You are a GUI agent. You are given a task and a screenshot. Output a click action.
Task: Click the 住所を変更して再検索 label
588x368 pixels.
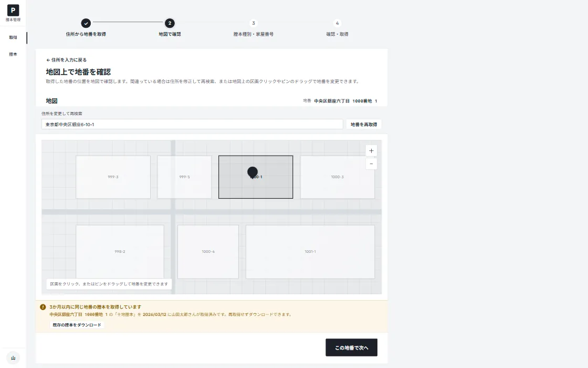(62, 114)
